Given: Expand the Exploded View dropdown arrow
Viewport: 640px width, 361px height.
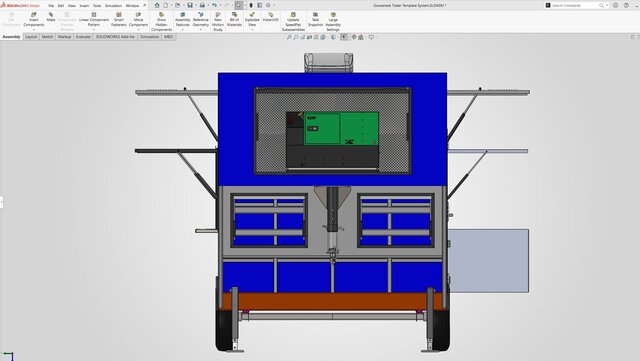Looking at the screenshot, I should click(x=252, y=29).
